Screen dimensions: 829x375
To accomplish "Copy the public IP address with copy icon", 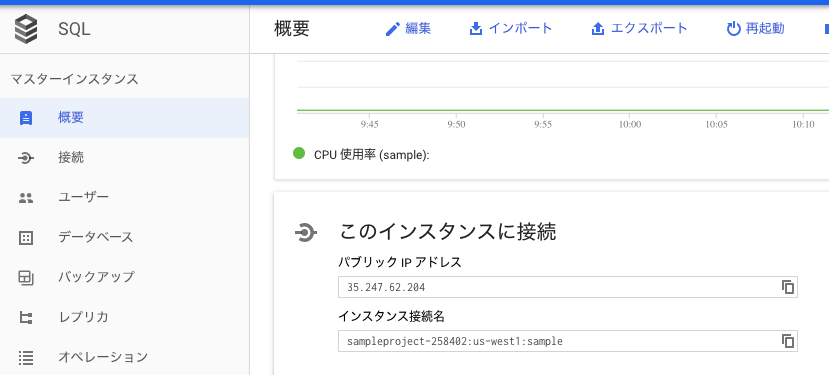I will click(788, 287).
